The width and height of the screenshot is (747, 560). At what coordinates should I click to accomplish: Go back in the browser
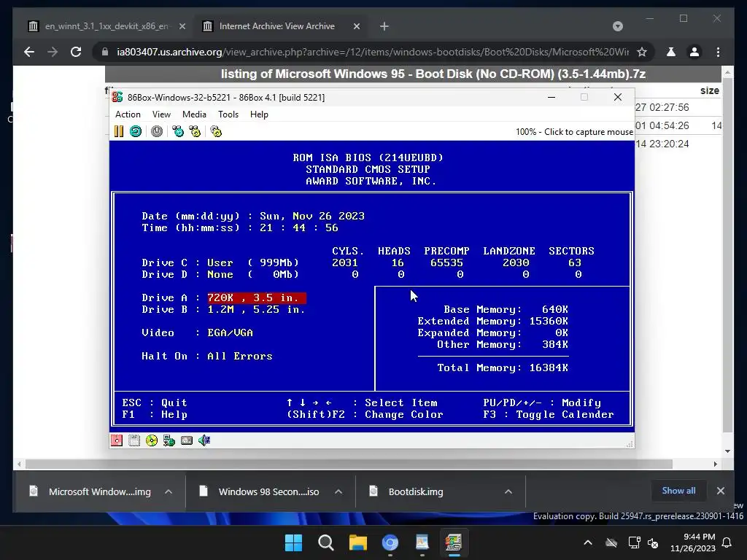(29, 52)
